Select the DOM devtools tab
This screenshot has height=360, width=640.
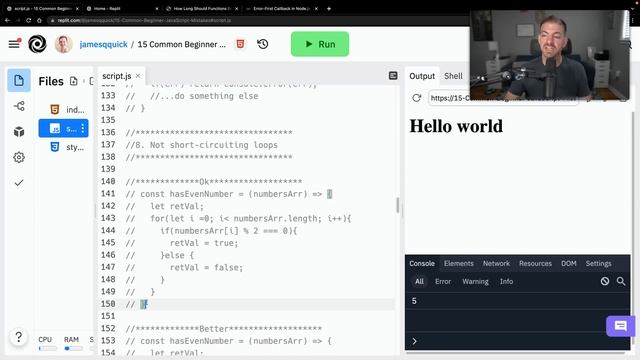(569, 263)
